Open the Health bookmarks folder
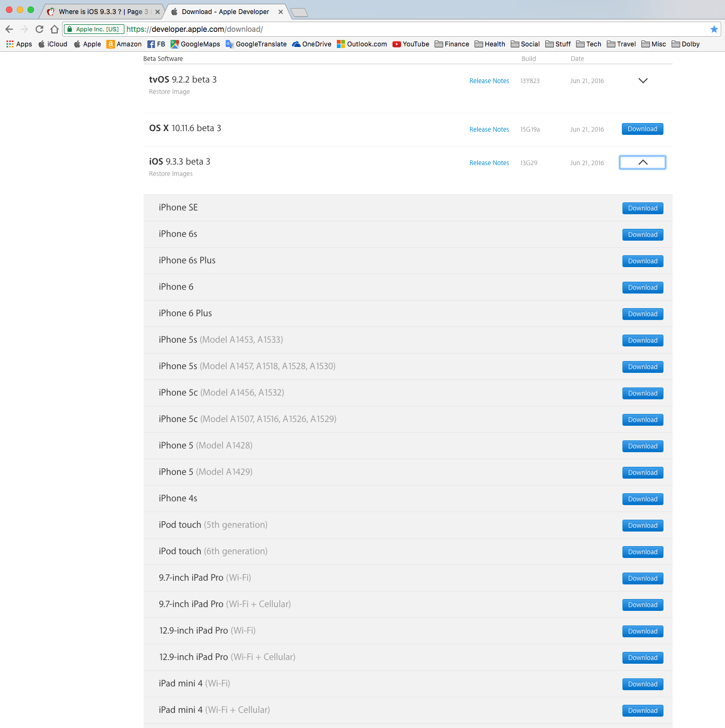725x728 pixels. (490, 44)
